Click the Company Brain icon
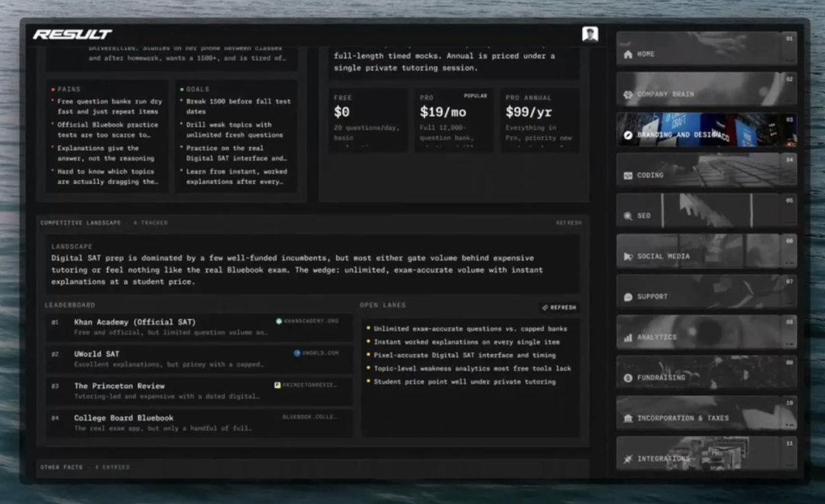The height and width of the screenshot is (504, 825). tap(628, 95)
